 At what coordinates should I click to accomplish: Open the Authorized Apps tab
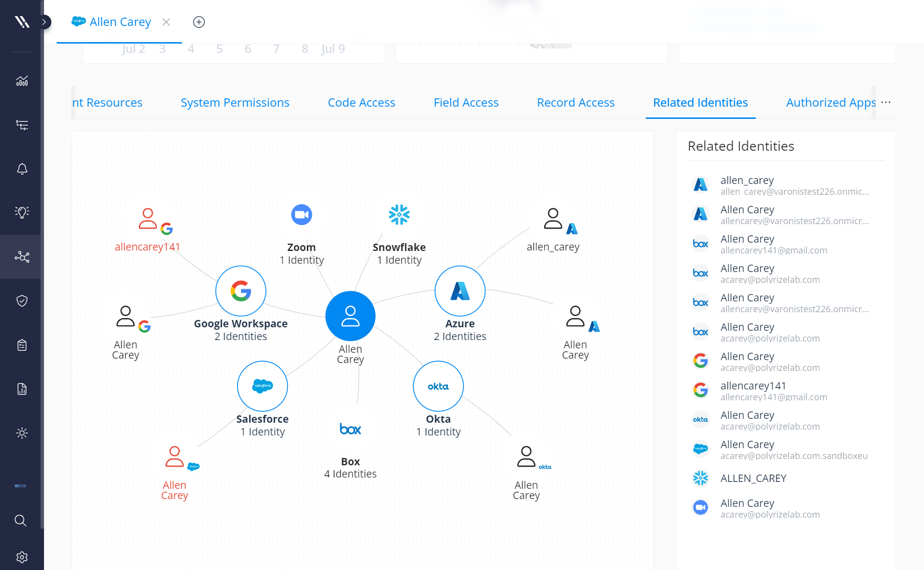click(x=831, y=103)
